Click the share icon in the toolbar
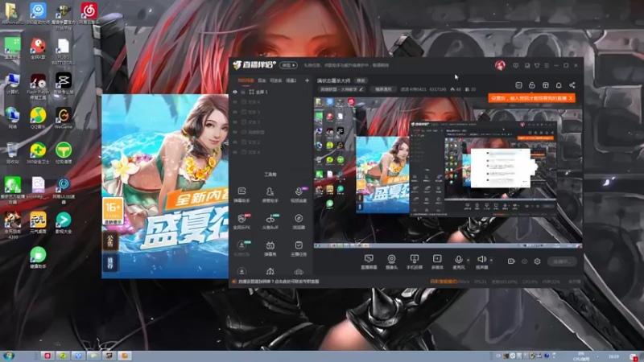The width and height of the screenshot is (644, 362). tap(572, 85)
